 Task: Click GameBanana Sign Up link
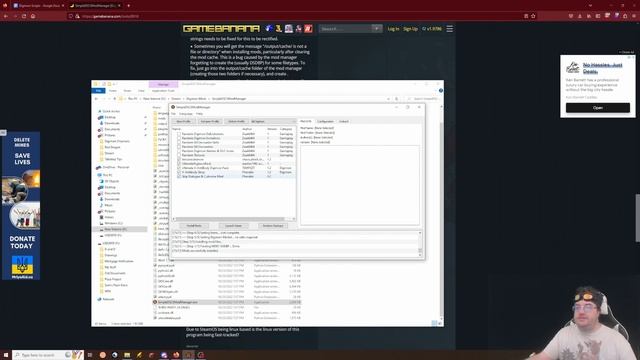pyautogui.click(x=410, y=29)
